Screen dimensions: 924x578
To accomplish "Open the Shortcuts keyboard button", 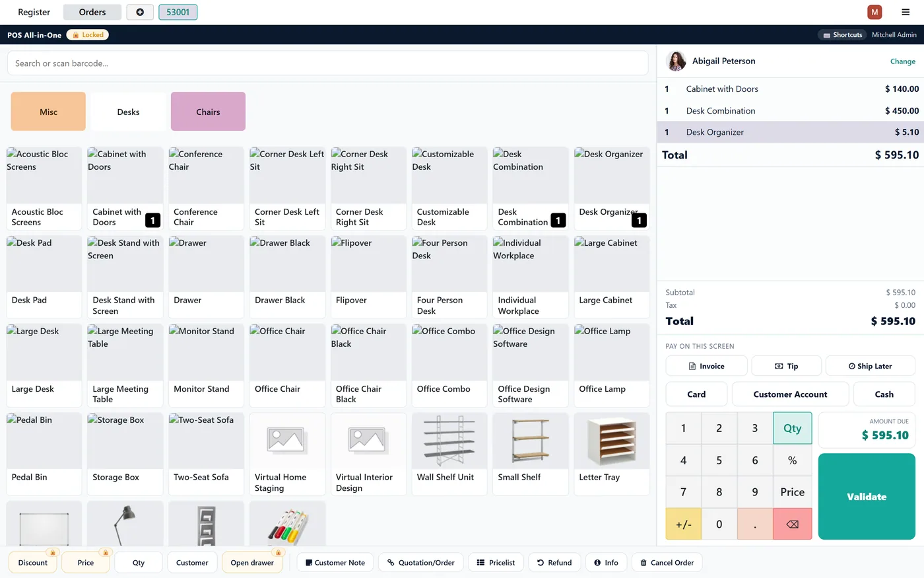I will click(843, 35).
